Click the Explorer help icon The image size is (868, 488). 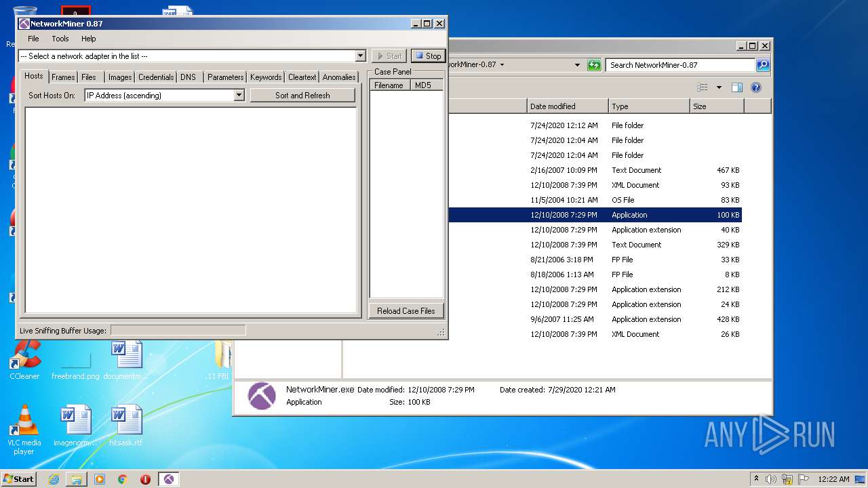click(756, 87)
